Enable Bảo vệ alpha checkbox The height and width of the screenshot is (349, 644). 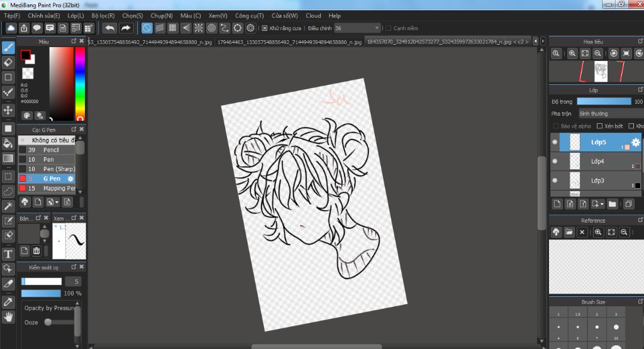tap(556, 126)
